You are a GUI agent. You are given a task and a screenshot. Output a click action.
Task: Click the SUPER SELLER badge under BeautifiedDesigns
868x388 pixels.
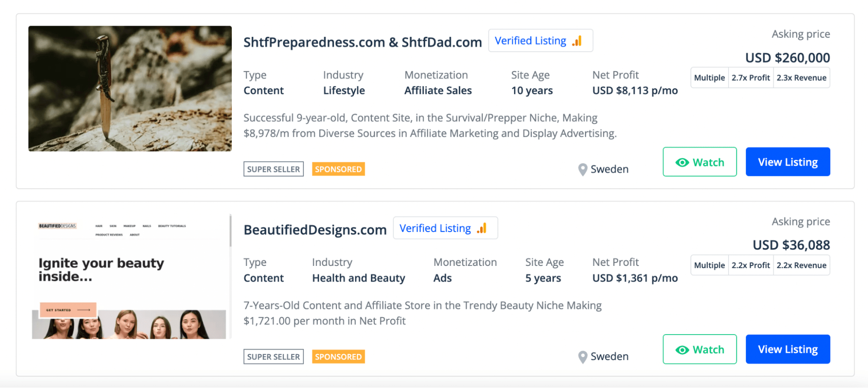point(273,356)
